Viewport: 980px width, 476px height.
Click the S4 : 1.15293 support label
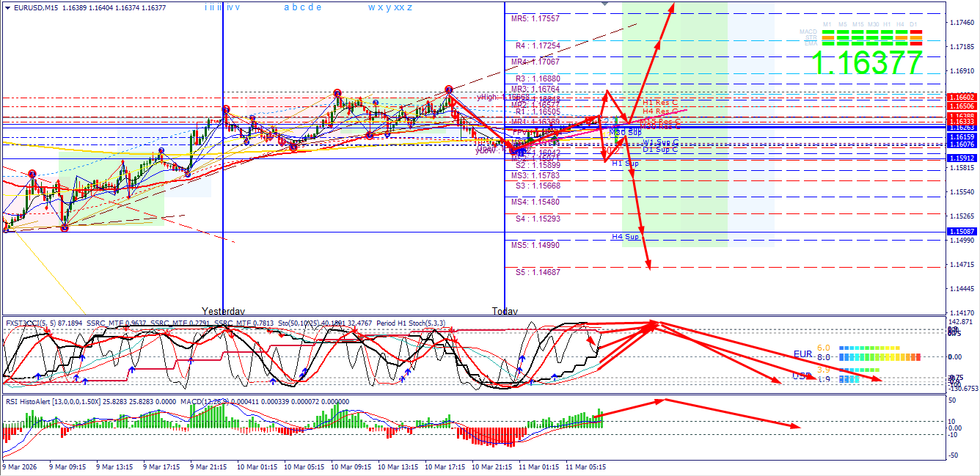[538, 219]
